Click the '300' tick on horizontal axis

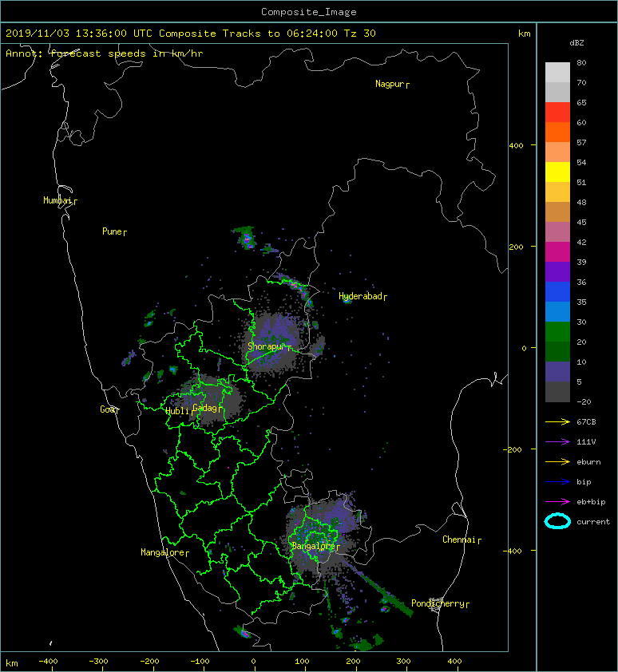pyautogui.click(x=403, y=662)
